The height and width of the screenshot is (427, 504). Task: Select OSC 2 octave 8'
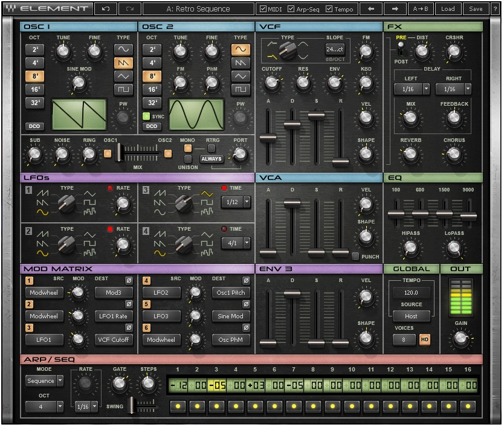(x=152, y=76)
